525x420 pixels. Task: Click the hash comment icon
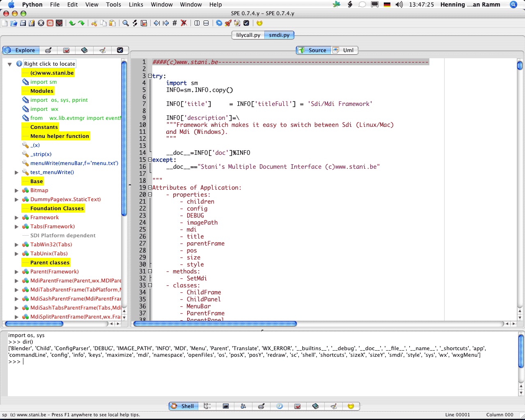click(x=175, y=23)
